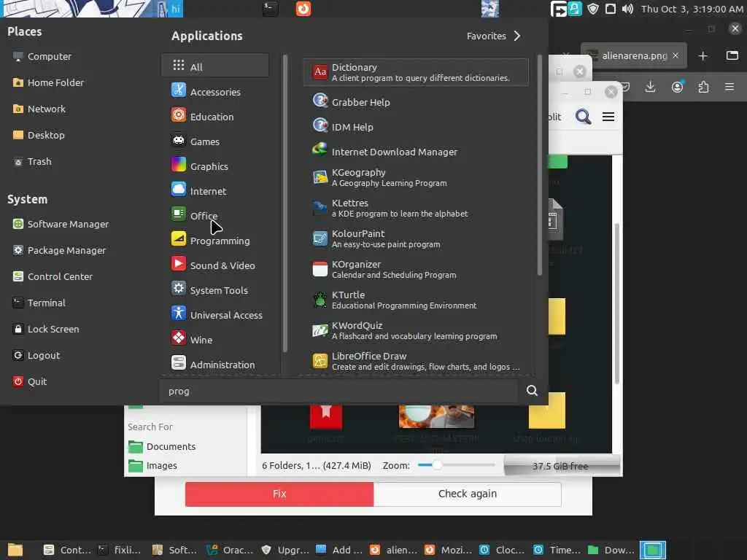Launch KWordQuiz flashcard program
Viewport: 747px width, 560px height.
tap(415, 330)
